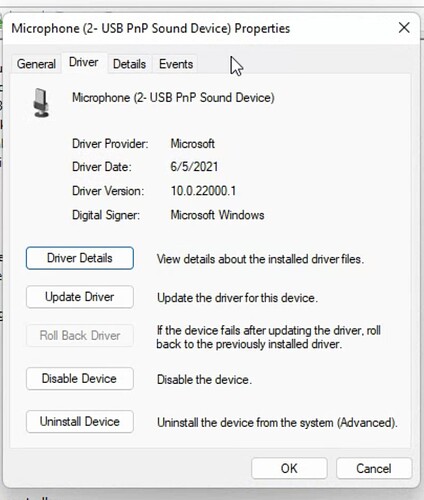Image resolution: width=424 pixels, height=500 pixels.
Task: Open Driver Details button
Action: click(x=80, y=258)
